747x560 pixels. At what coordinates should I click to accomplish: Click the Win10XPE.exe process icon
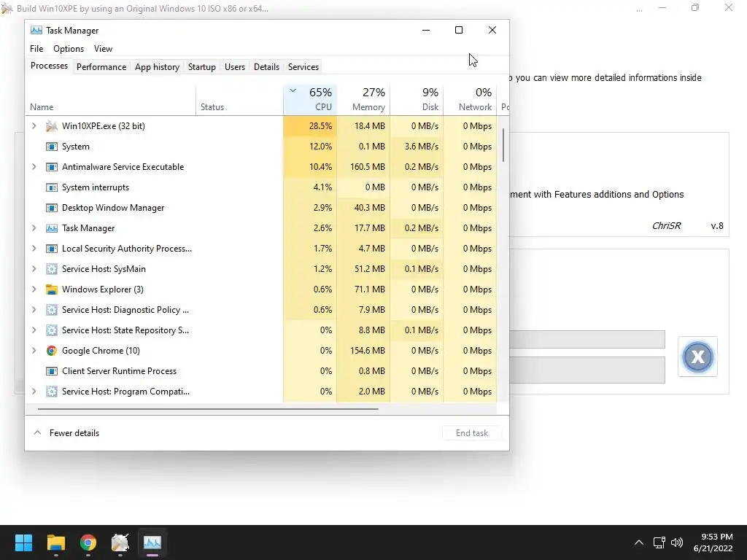(52, 126)
